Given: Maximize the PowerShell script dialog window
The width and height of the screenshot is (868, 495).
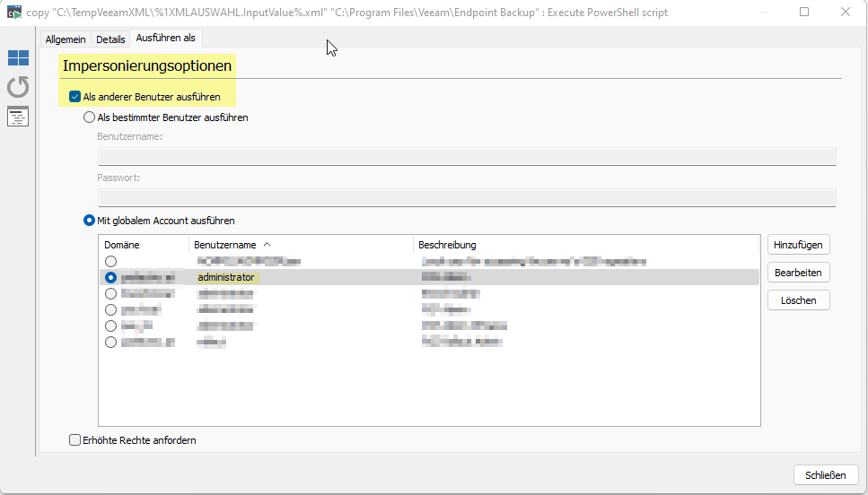Looking at the screenshot, I should tap(804, 13).
